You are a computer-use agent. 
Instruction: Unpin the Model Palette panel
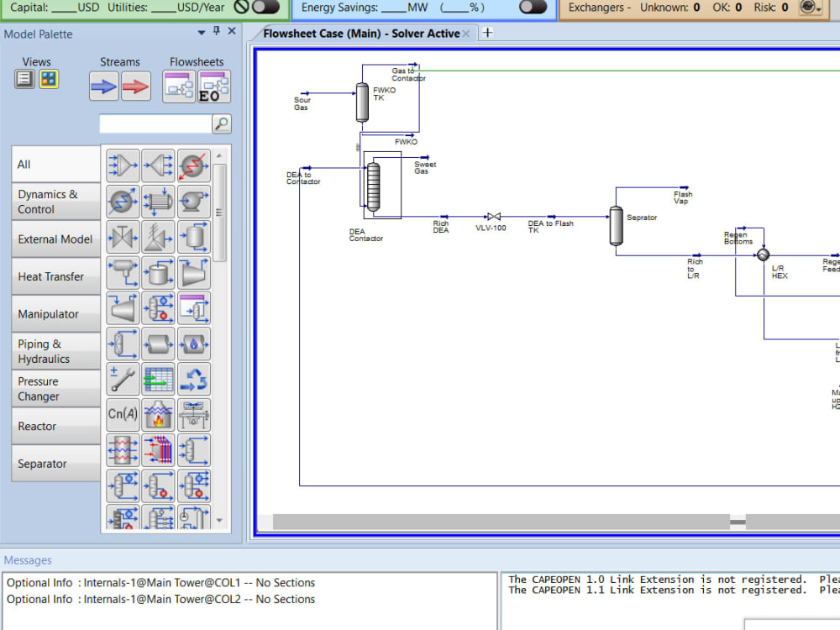[217, 32]
